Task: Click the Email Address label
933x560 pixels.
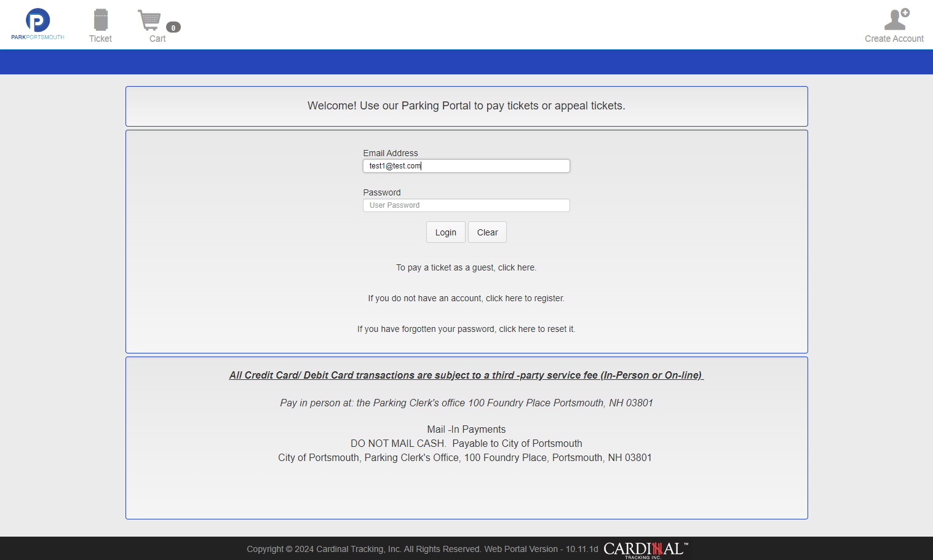Action: coord(391,153)
